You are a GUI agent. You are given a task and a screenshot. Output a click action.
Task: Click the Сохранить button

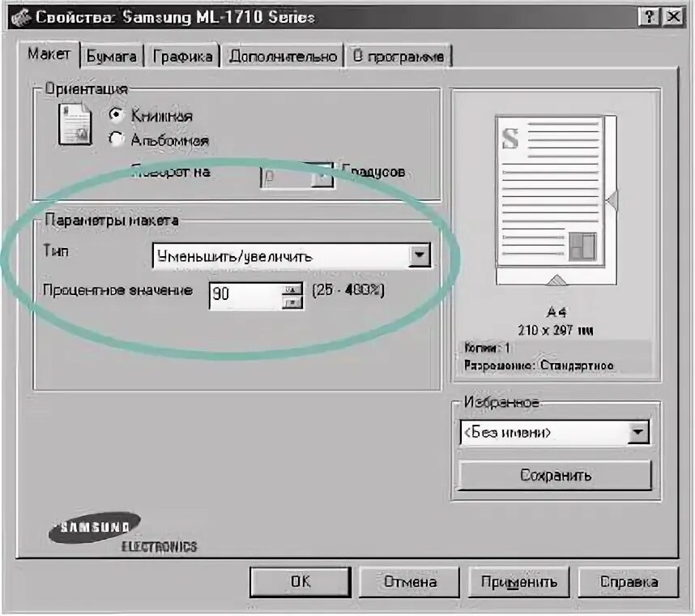click(555, 475)
